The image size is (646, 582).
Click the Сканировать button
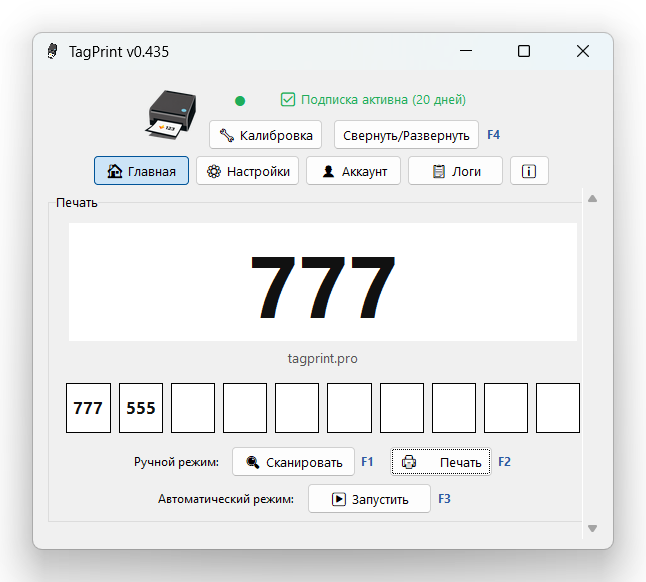[293, 462]
